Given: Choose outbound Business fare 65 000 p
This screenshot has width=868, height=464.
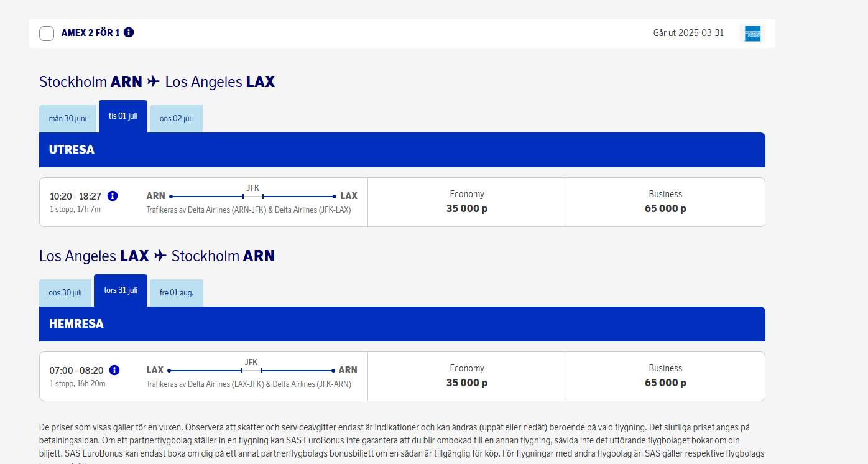Looking at the screenshot, I should (665, 202).
